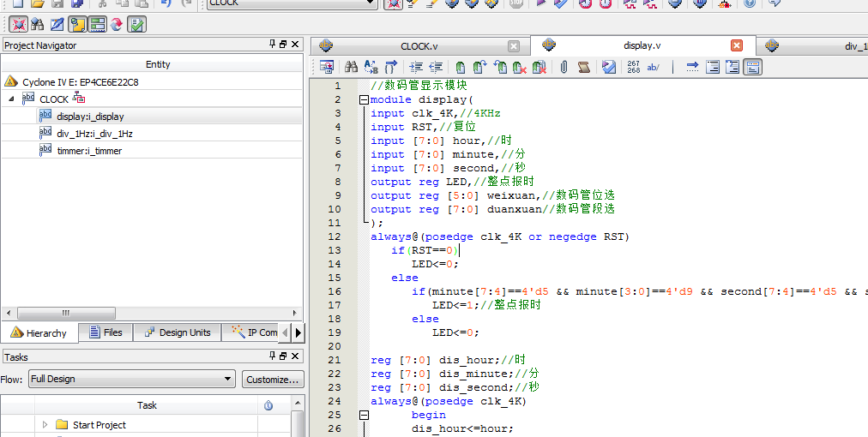Click the blue arrow word wrap icon
The height and width of the screenshot is (437, 868).
(692, 67)
